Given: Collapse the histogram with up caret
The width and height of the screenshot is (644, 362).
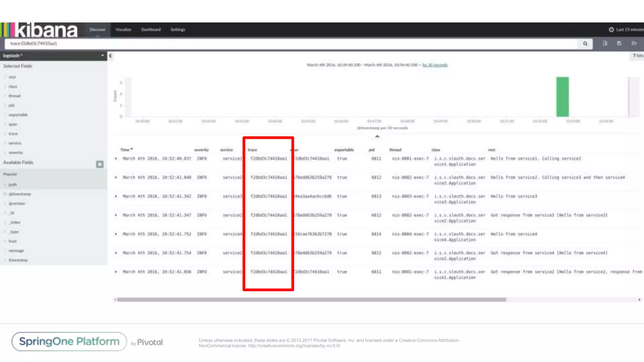Looking at the screenshot, I should pyautogui.click(x=377, y=136).
